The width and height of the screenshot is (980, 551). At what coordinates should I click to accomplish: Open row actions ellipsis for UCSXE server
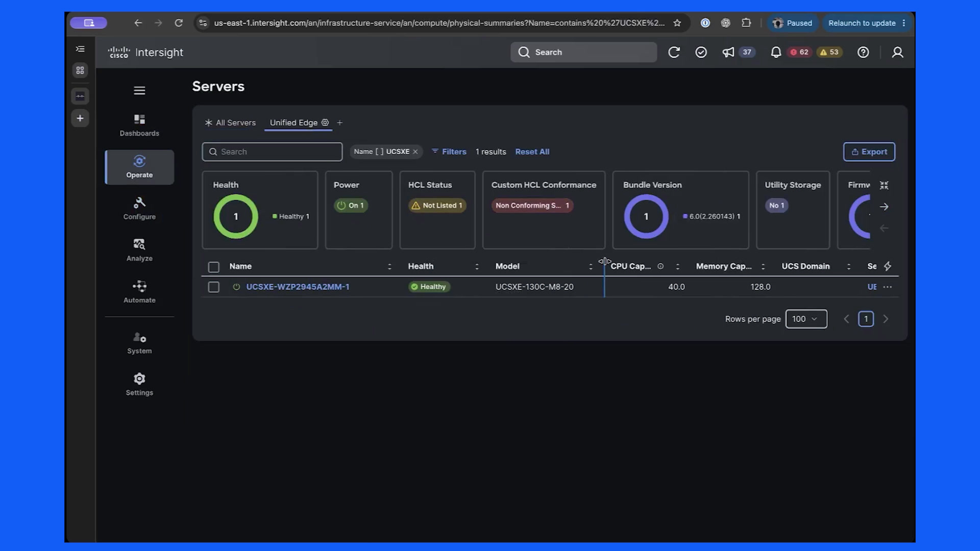[x=888, y=287]
